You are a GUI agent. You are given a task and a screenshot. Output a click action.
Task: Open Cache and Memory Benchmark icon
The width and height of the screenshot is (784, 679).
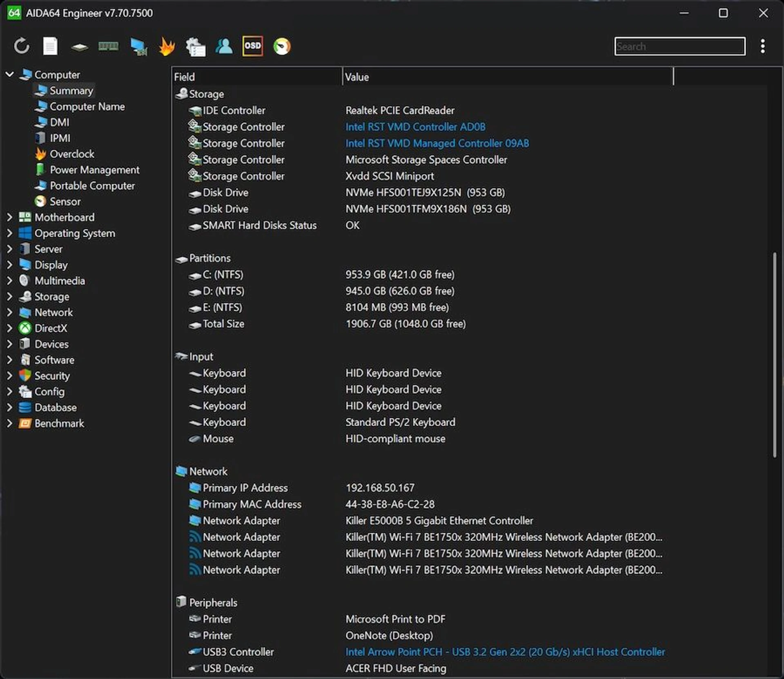[108, 46]
